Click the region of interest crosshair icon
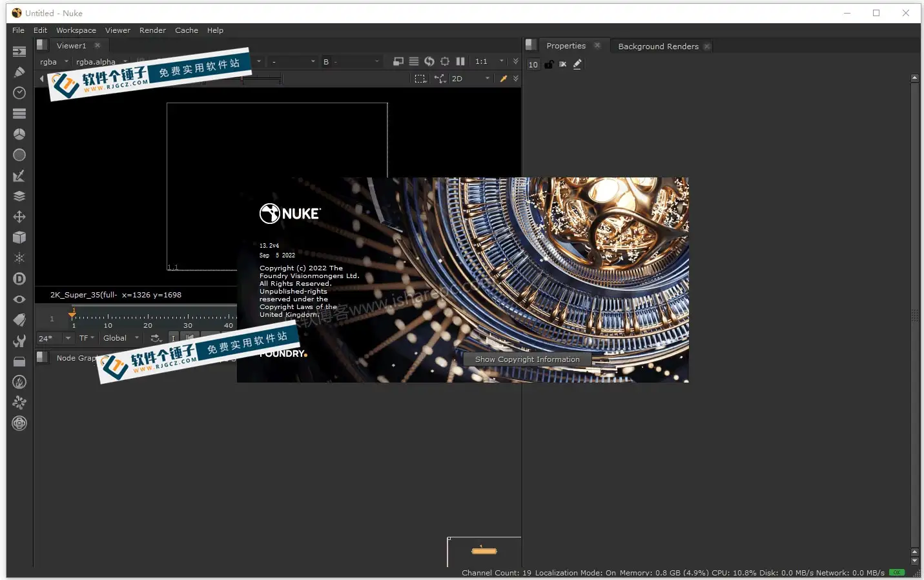 point(445,61)
